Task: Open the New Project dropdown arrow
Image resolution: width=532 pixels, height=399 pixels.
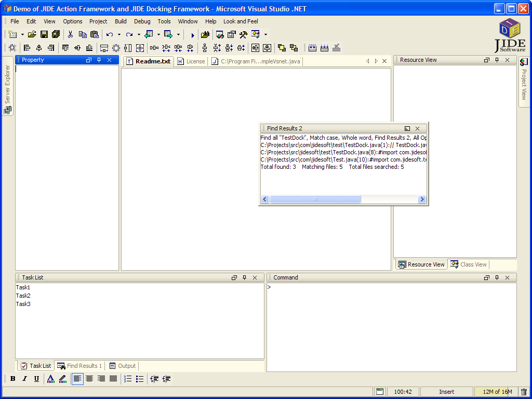Action: click(22, 35)
